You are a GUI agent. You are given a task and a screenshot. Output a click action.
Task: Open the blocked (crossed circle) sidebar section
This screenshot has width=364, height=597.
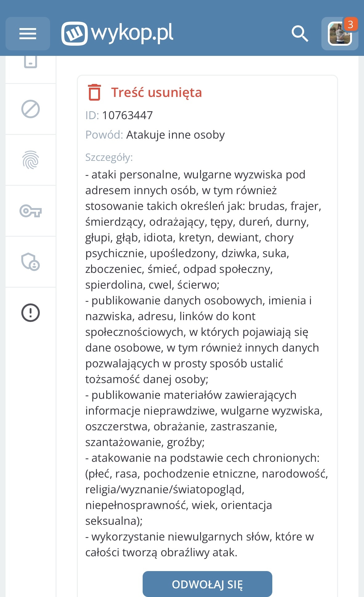31,109
